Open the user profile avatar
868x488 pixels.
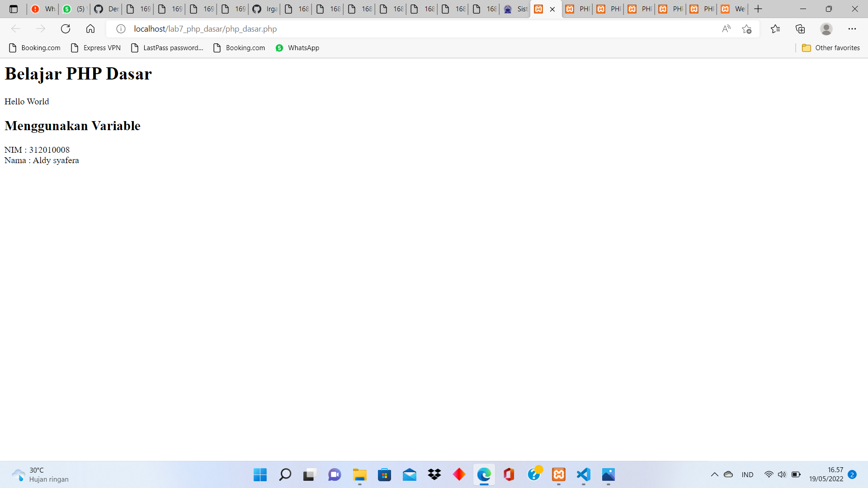pos(826,29)
